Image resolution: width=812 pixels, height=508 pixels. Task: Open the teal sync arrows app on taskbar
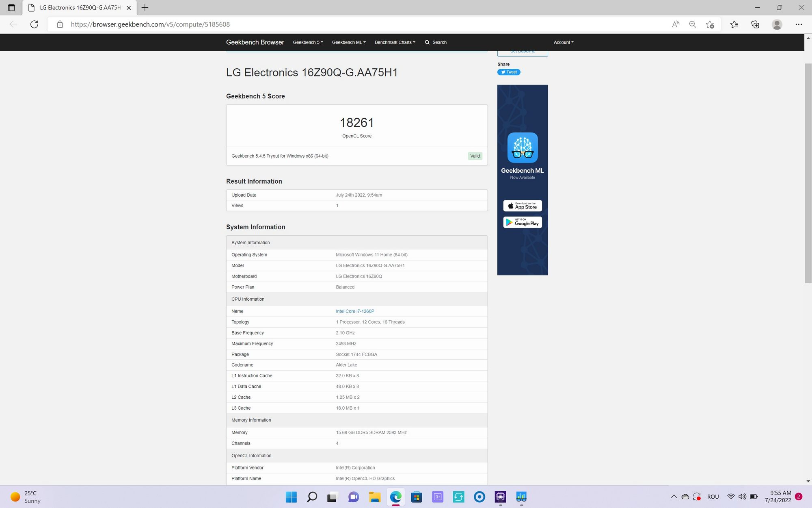[458, 497]
